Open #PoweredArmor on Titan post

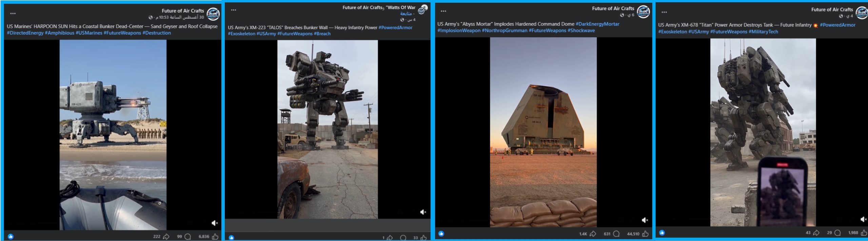(837, 25)
